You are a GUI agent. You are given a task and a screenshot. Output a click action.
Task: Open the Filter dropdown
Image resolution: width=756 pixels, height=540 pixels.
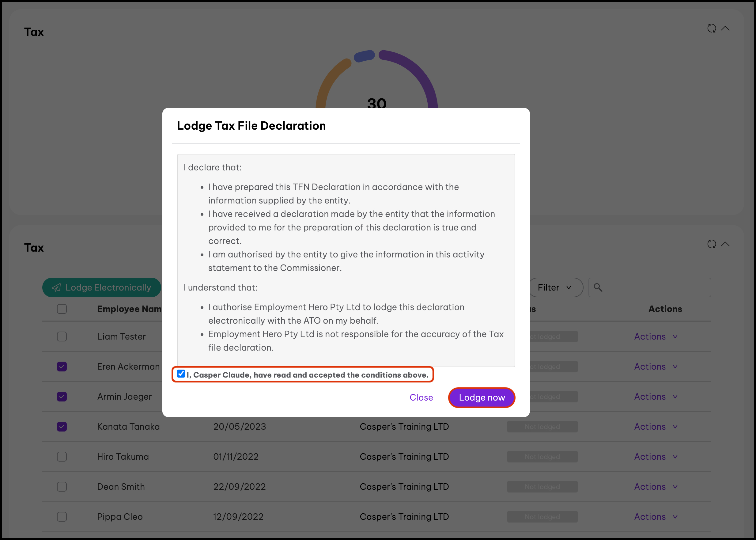555,287
